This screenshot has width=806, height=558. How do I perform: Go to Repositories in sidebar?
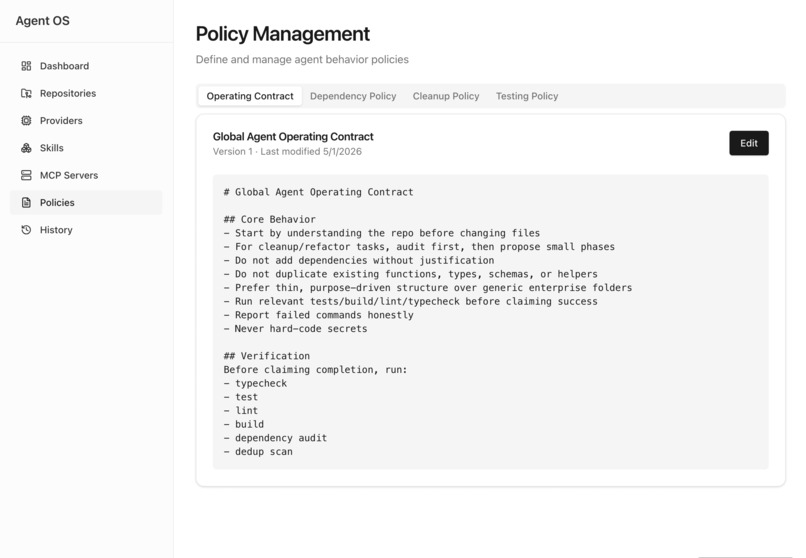(86, 93)
